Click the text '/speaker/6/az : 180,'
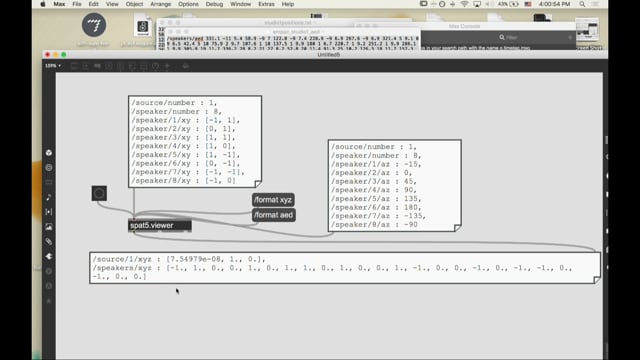The image size is (640, 360). (376, 207)
